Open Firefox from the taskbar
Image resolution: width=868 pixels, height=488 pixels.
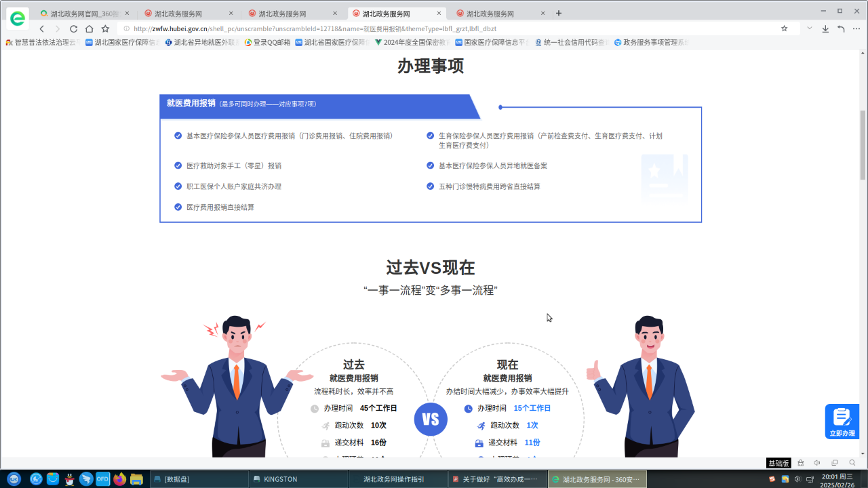(x=120, y=479)
